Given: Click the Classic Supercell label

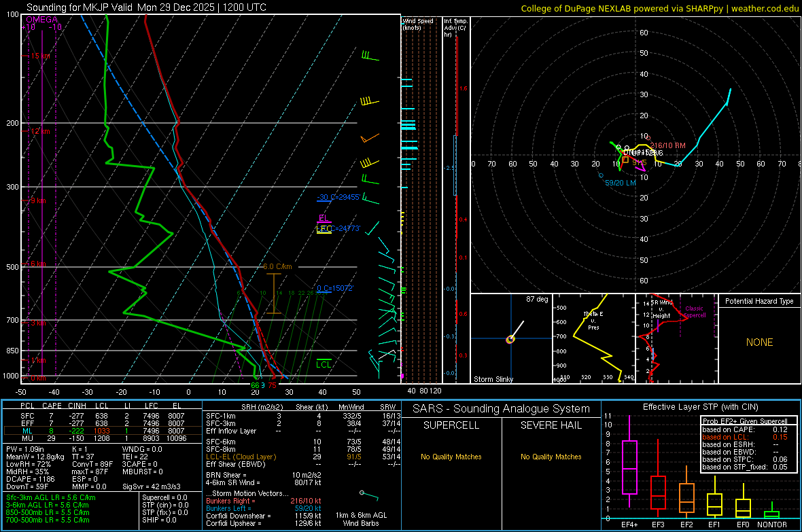Looking at the screenshot, I should [x=694, y=312].
